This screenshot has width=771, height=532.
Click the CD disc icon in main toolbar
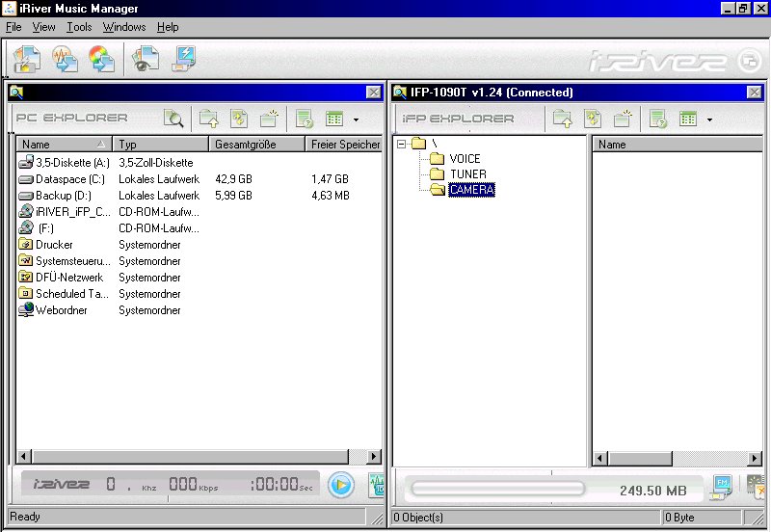(102, 59)
